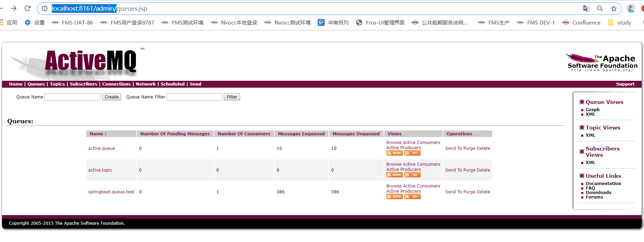The width and height of the screenshot is (644, 242).
Task: Open the 设置 gear bookmark
Action: click(x=34, y=22)
